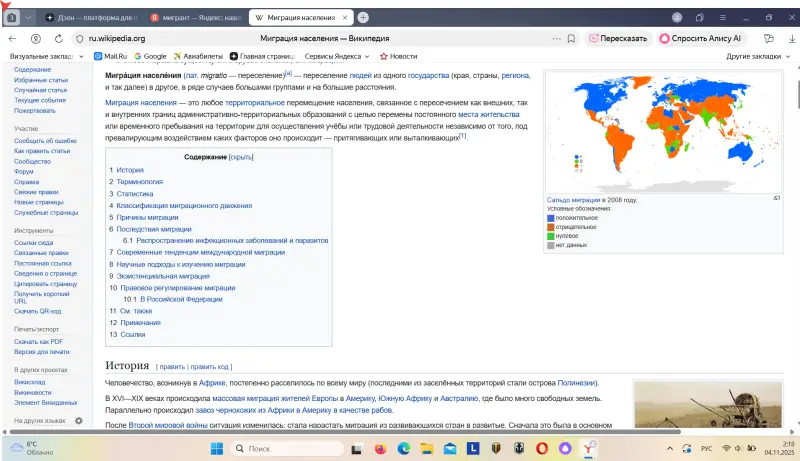
Task: Collapse the contents box with скрыть
Action: (x=241, y=157)
